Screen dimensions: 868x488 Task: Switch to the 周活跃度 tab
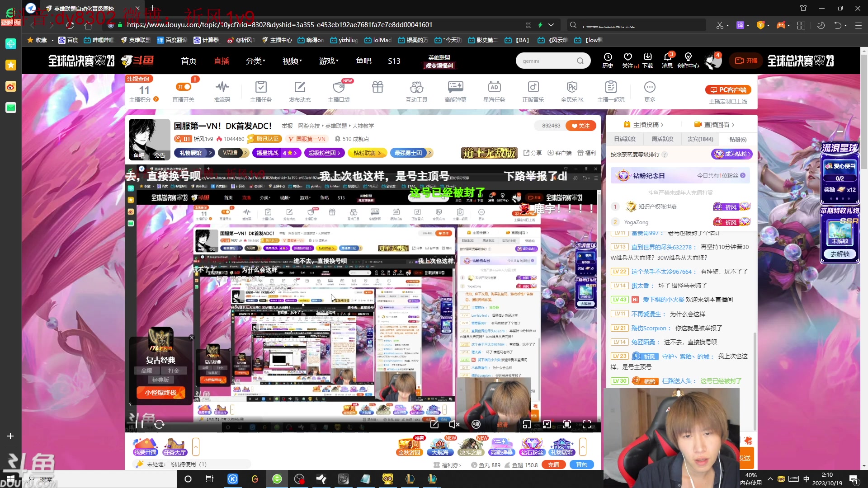662,139
